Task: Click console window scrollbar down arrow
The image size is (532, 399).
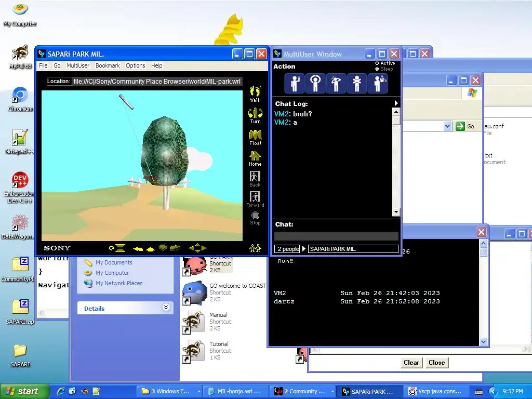Action: click(x=484, y=342)
